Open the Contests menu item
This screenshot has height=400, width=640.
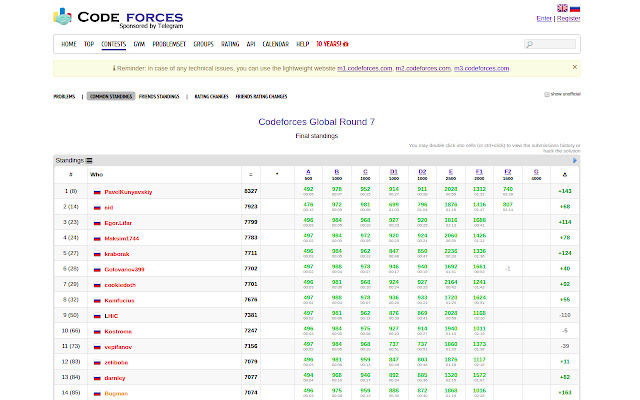click(113, 44)
